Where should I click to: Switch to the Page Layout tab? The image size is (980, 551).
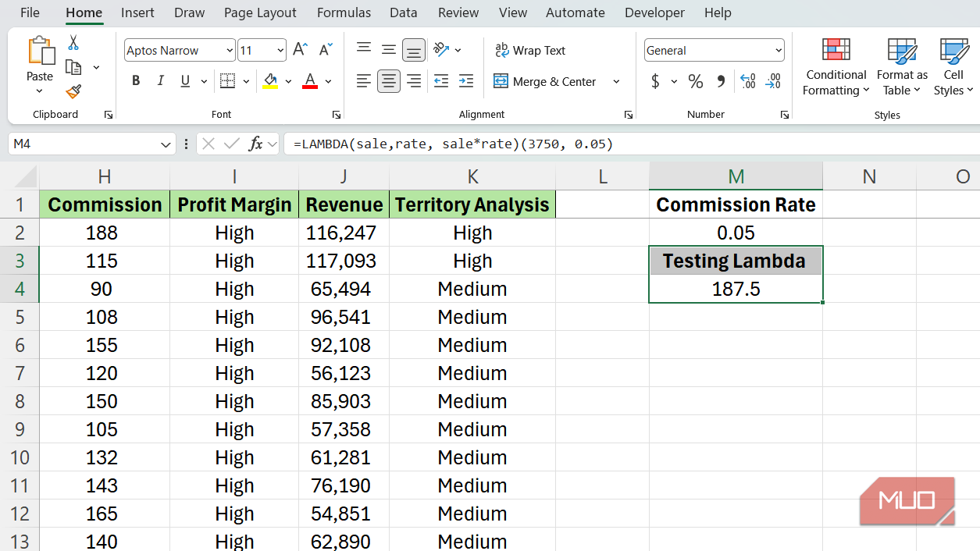(260, 12)
